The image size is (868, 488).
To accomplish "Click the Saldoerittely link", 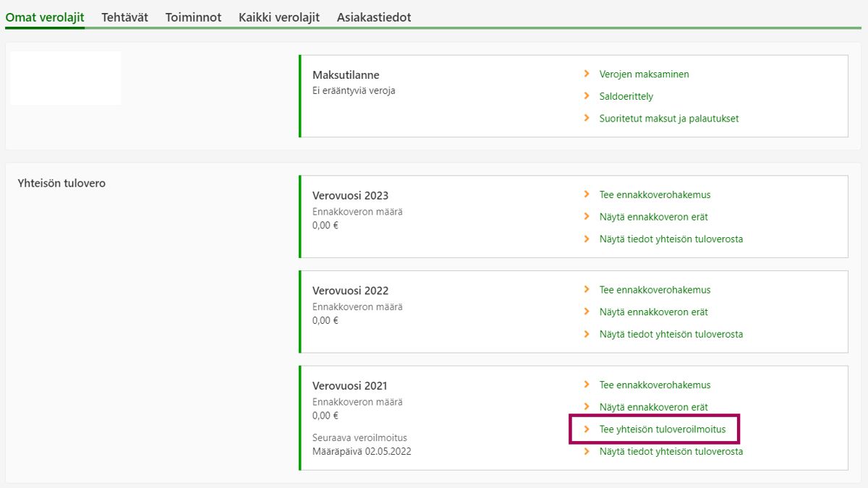I will [x=626, y=96].
